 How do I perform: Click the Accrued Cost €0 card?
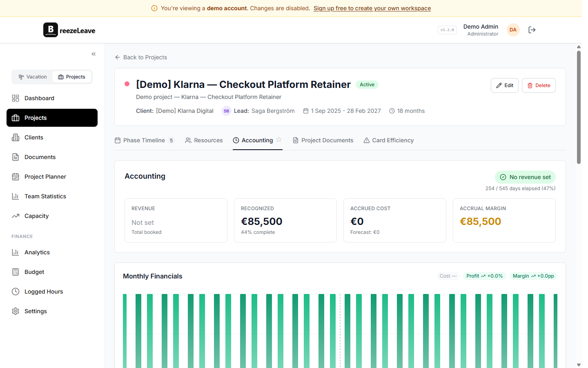coord(395,220)
